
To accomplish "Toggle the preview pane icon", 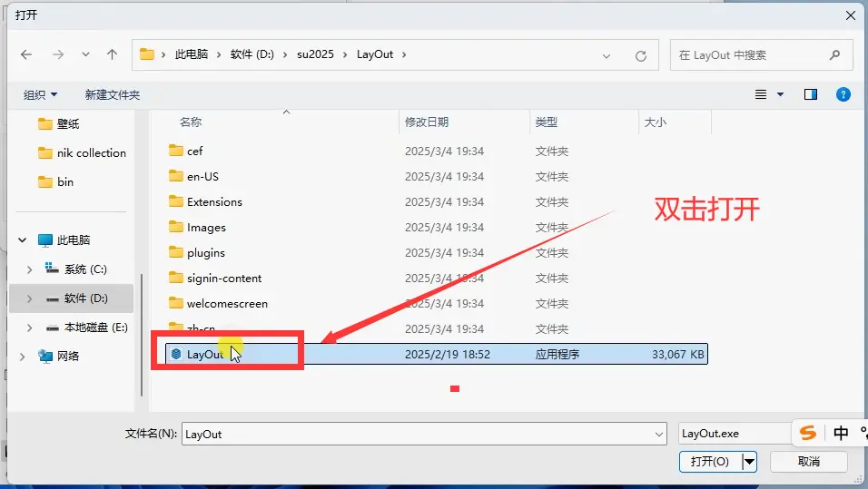I will 811,94.
